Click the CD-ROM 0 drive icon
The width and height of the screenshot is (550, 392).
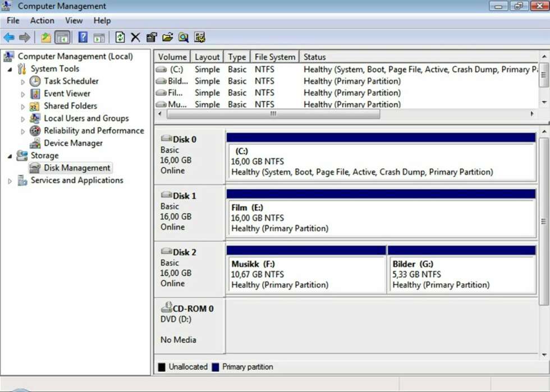pyautogui.click(x=166, y=307)
